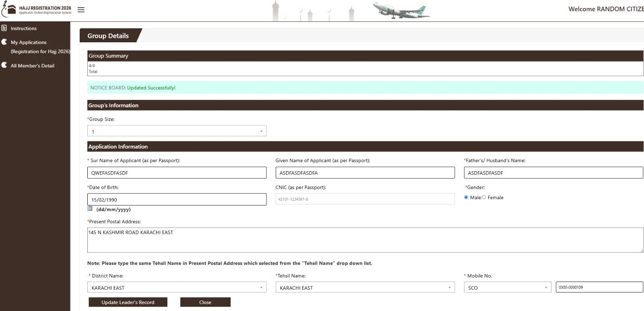Open the Group Size dropdown

pos(177,131)
